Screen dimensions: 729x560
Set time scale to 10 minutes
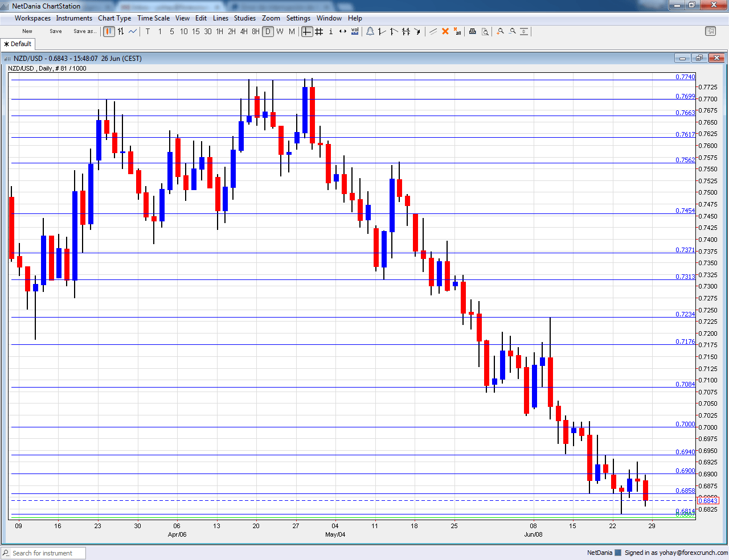(x=184, y=31)
